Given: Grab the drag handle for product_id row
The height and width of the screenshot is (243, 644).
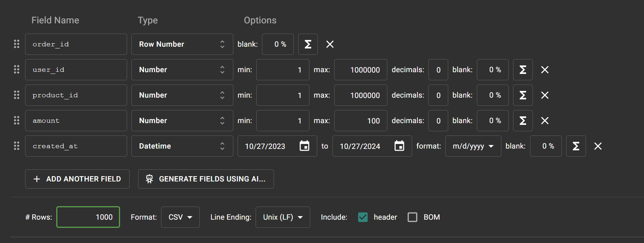Looking at the screenshot, I should tap(17, 95).
